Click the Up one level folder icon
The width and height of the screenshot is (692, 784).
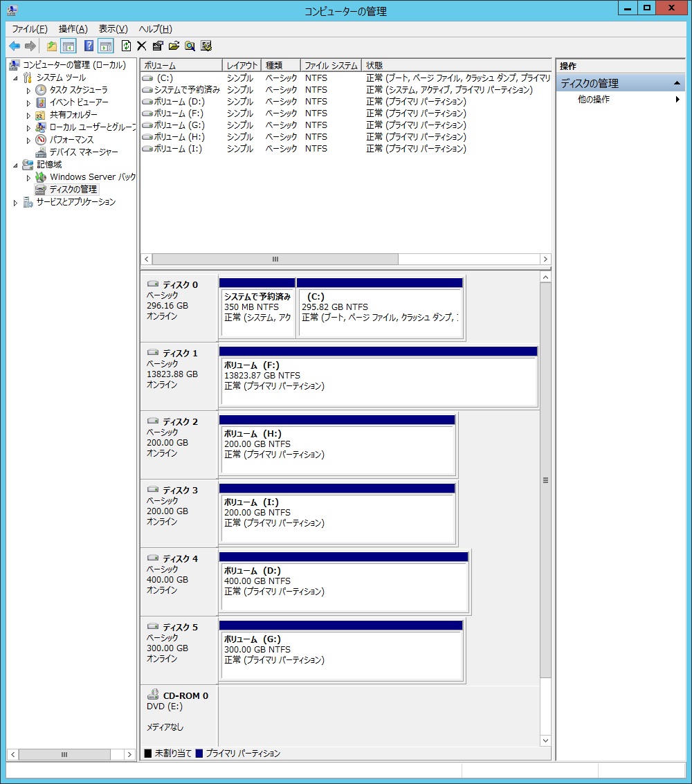click(x=52, y=46)
